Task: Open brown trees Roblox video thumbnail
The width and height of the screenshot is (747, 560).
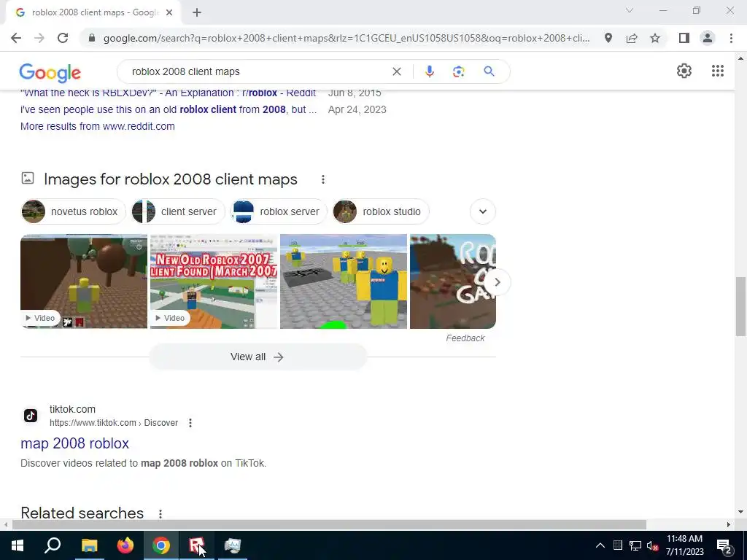Action: pyautogui.click(x=84, y=281)
